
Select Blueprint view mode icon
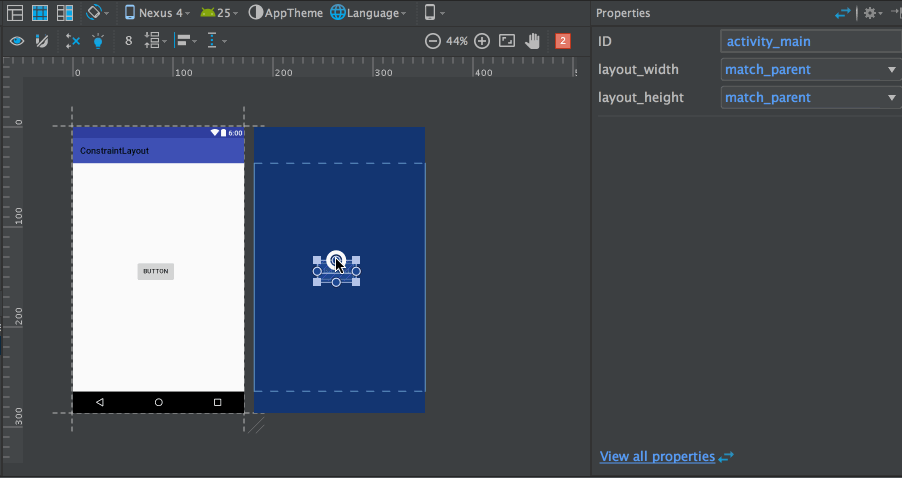point(40,13)
